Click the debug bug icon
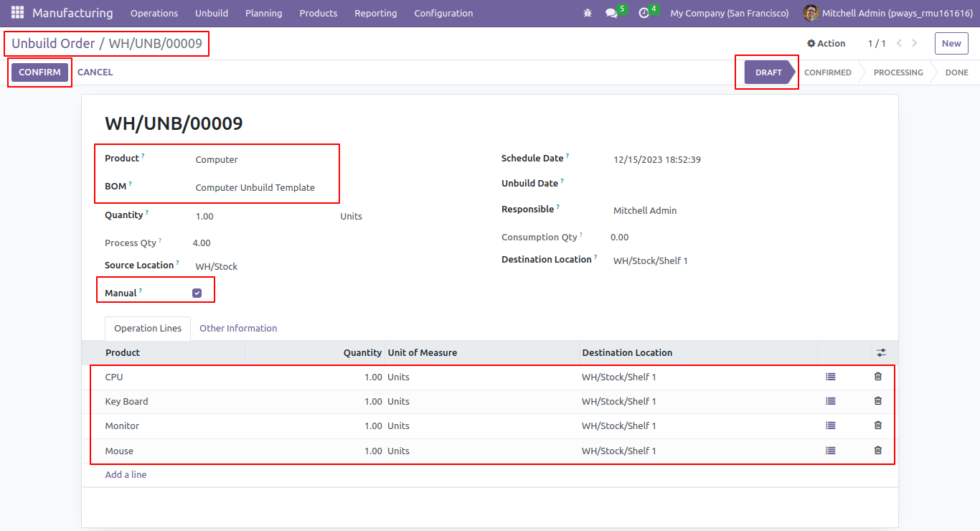This screenshot has width=980, height=531. [x=588, y=13]
